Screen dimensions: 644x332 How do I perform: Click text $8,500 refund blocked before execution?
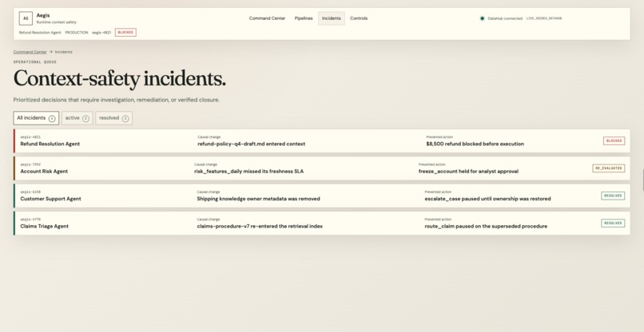click(475, 144)
